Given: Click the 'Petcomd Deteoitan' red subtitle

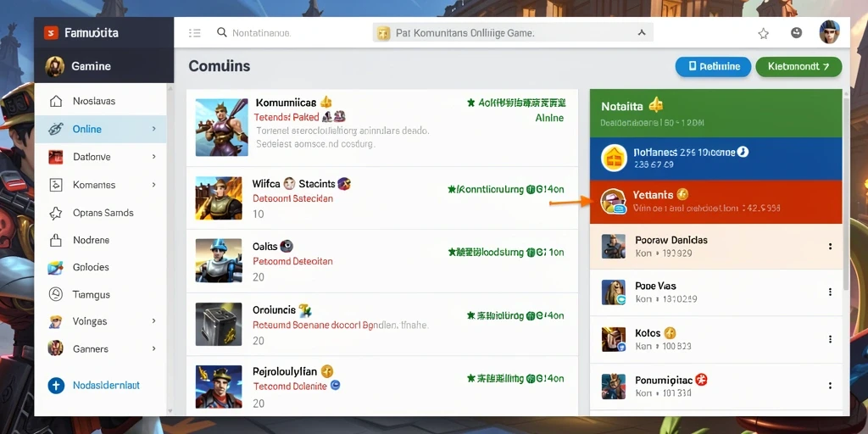Looking at the screenshot, I should pos(292,261).
